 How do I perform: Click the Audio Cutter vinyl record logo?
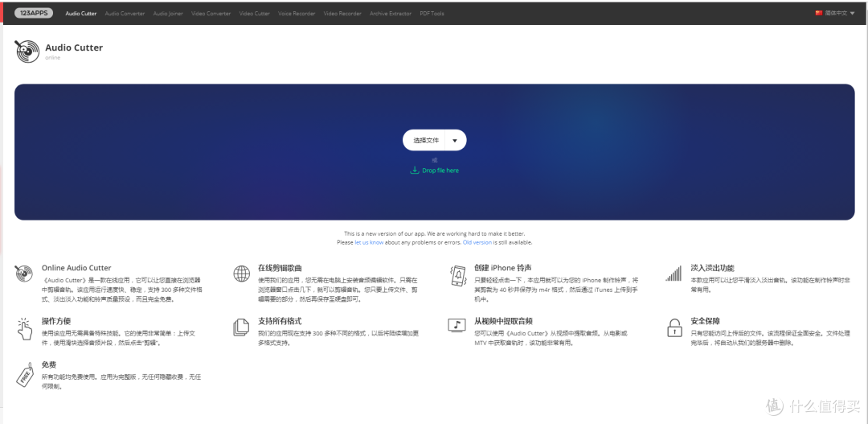27,51
